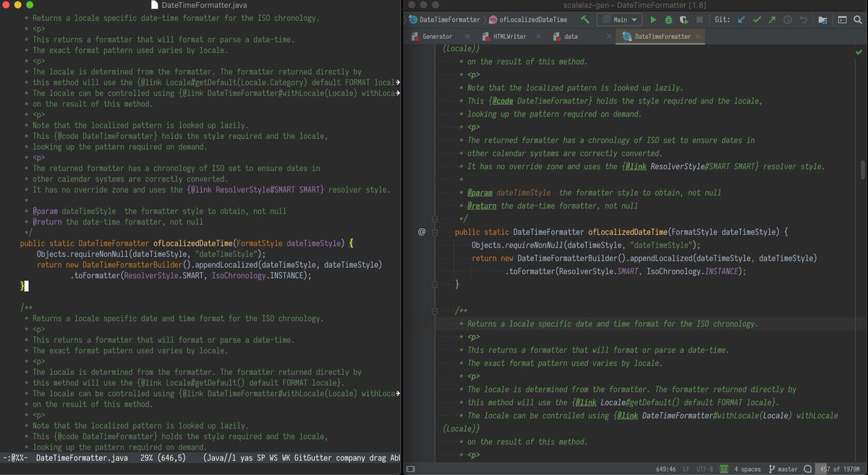Screen dimensions: 868x475
Task: Commit changes with Git checkmark icon
Action: 757,20
